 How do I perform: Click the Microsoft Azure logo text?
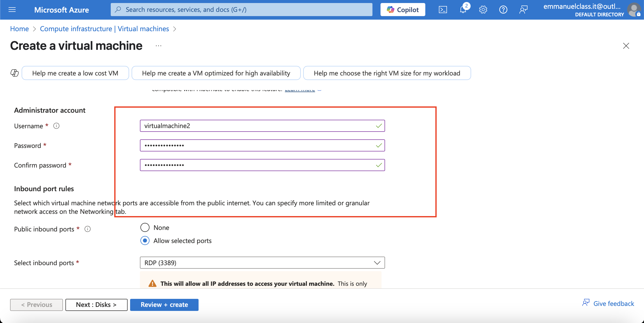click(x=61, y=10)
